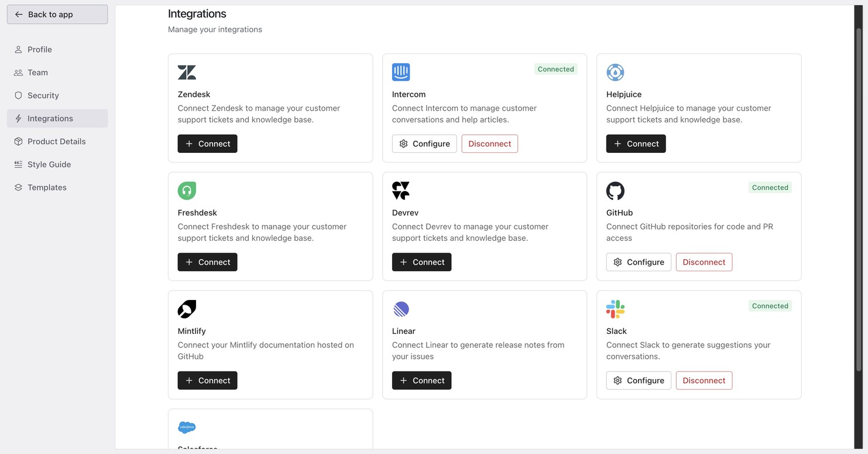The image size is (868, 454).
Task: Click the Profile person icon in sidebar
Action: click(x=18, y=50)
